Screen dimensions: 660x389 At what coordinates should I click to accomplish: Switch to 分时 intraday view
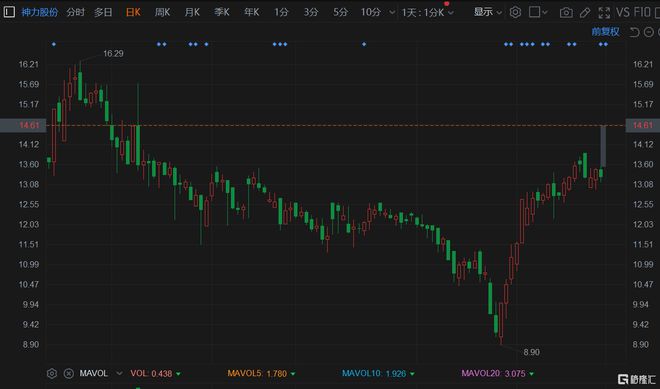76,12
